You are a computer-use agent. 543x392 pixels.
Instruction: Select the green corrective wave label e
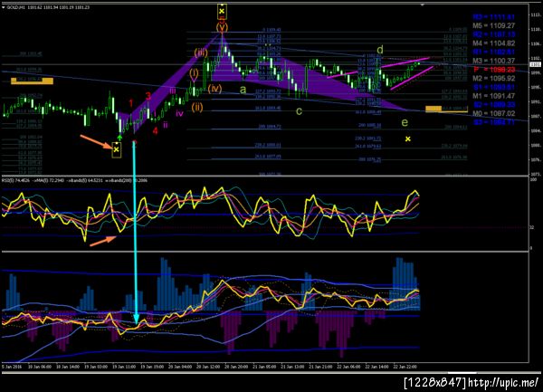coord(405,122)
